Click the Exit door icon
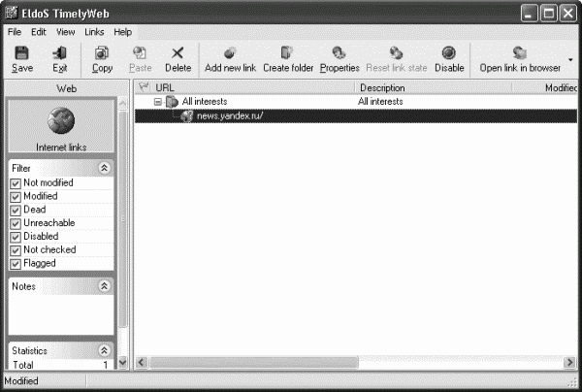 tap(59, 53)
